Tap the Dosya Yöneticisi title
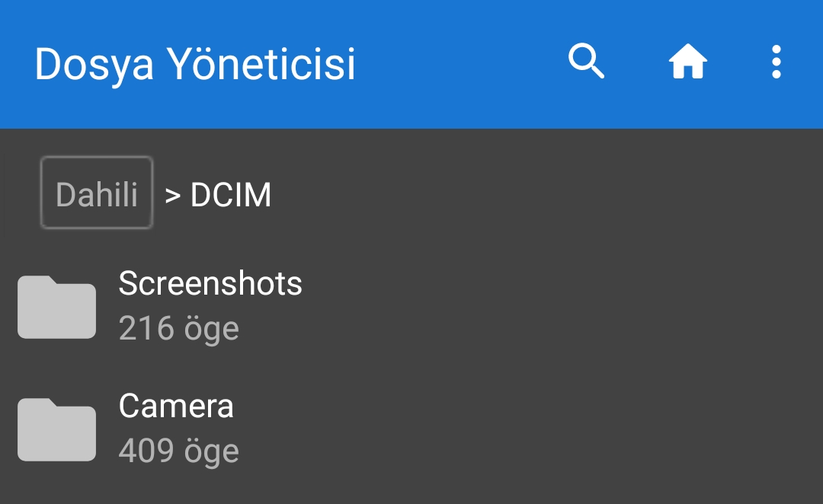 [x=194, y=65]
